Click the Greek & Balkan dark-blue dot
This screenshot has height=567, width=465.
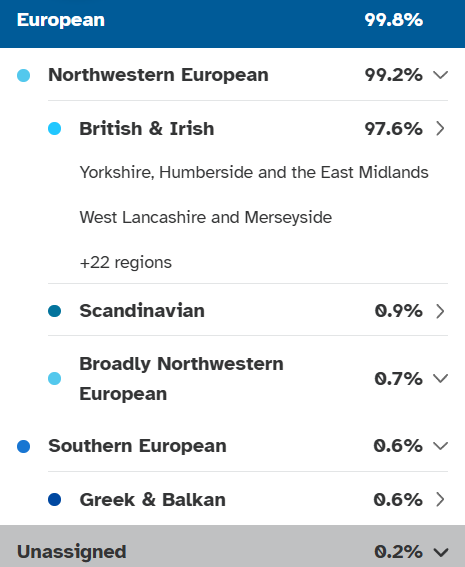[55, 499]
